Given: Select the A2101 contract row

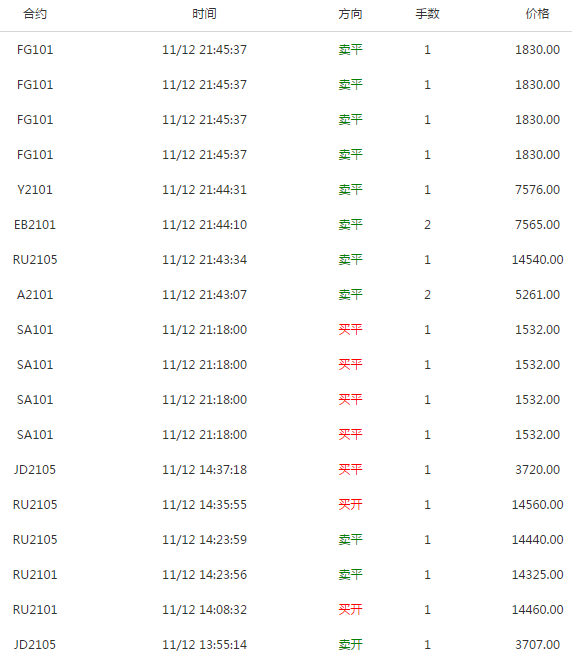Looking at the screenshot, I should [x=286, y=295].
